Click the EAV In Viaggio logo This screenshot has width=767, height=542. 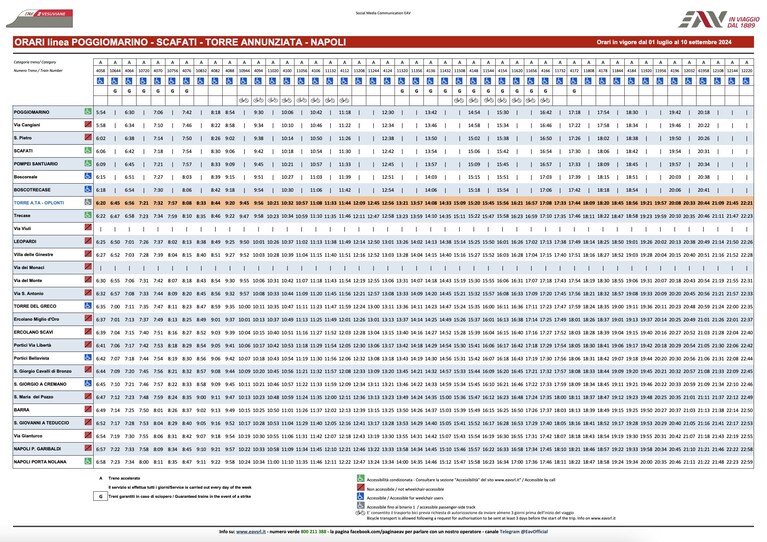[x=719, y=19]
